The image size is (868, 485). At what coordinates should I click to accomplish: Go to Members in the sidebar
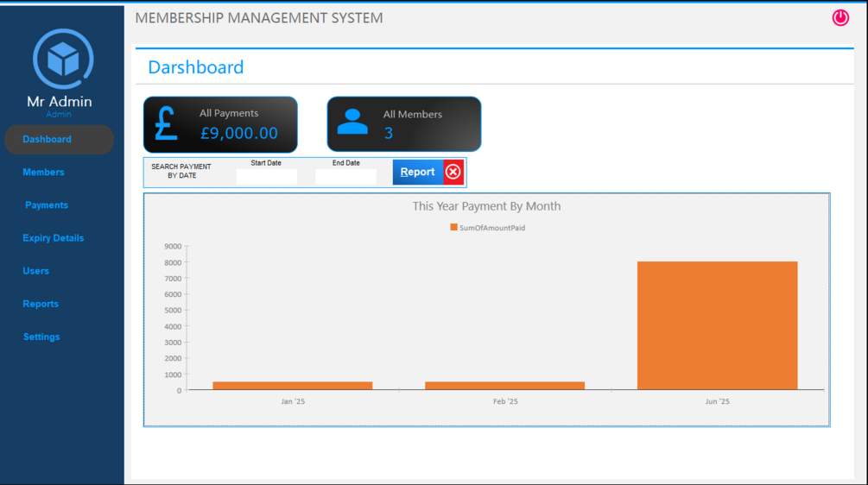coord(43,172)
